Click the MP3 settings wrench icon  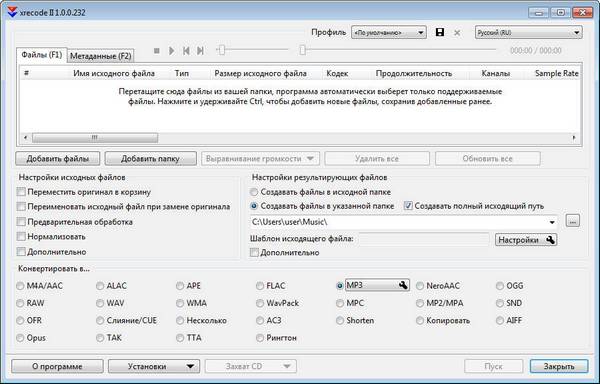(403, 285)
